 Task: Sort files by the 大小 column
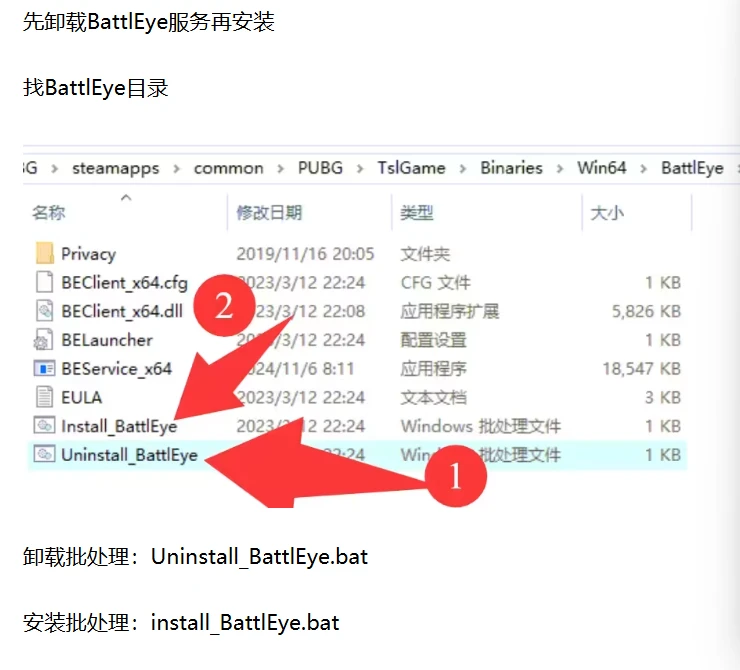607,212
